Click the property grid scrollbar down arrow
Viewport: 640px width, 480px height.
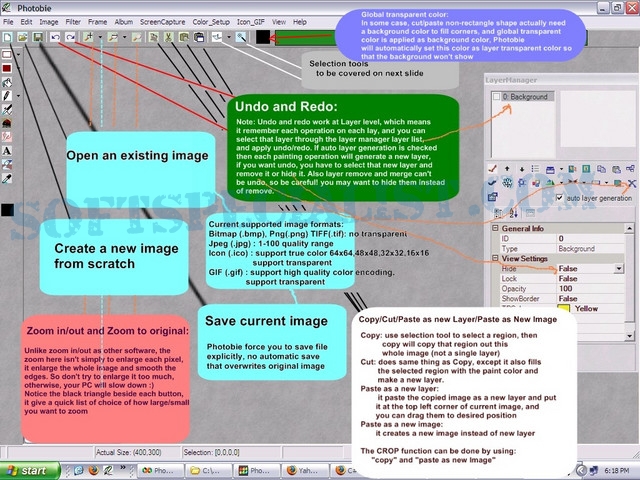pos(629,336)
